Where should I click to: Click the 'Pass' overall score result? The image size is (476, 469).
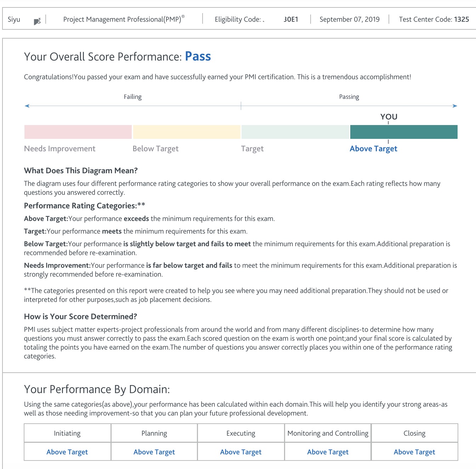[198, 57]
